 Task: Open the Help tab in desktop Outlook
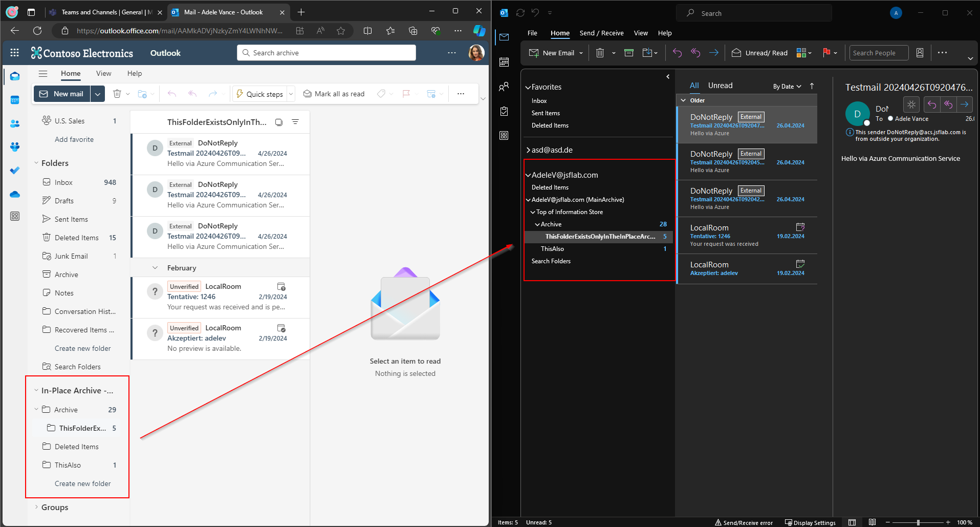click(x=665, y=33)
